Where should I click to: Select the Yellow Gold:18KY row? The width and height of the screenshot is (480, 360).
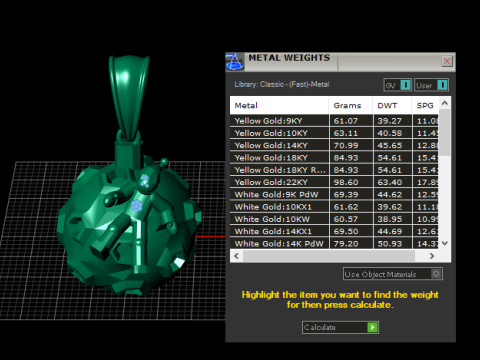coord(334,158)
